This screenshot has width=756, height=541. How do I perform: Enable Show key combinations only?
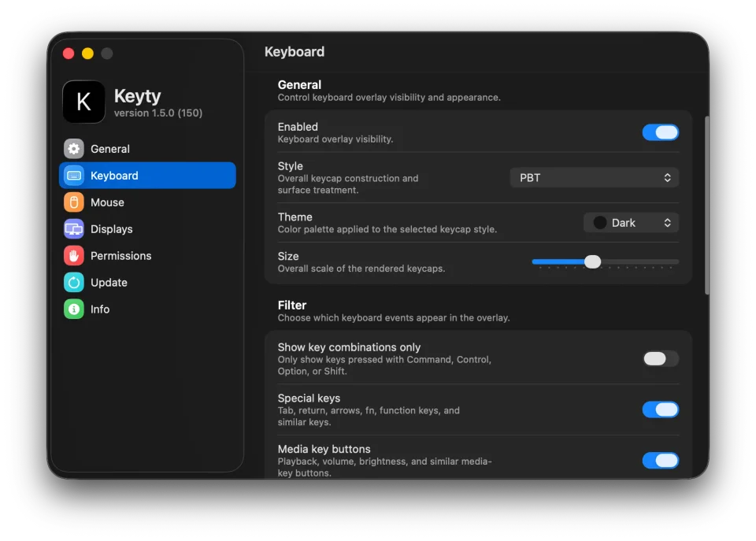tap(660, 359)
